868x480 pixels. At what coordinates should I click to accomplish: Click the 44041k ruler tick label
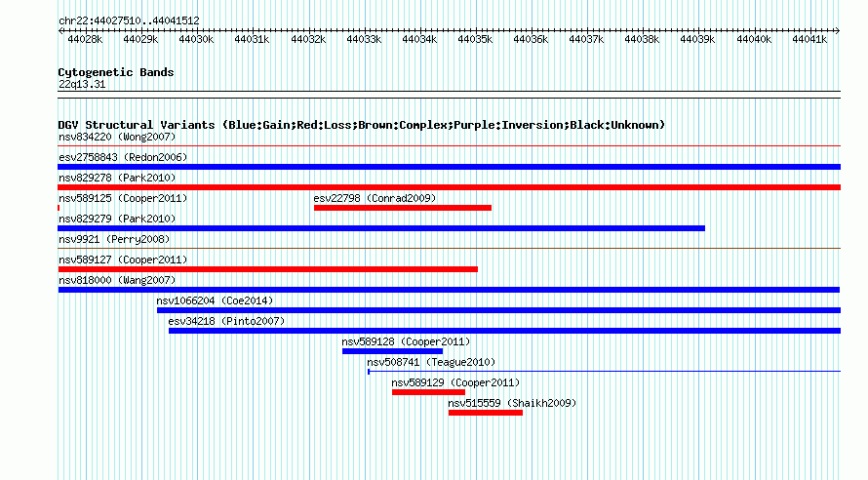tap(809, 39)
